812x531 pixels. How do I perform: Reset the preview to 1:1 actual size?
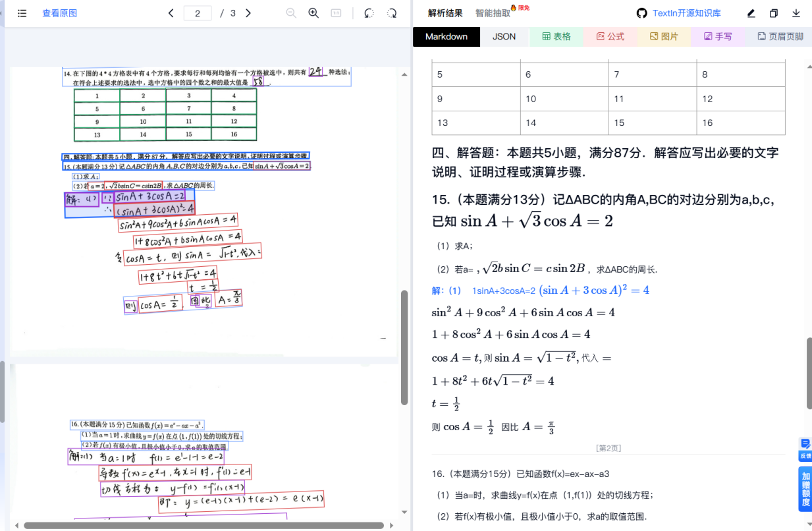[x=337, y=13]
